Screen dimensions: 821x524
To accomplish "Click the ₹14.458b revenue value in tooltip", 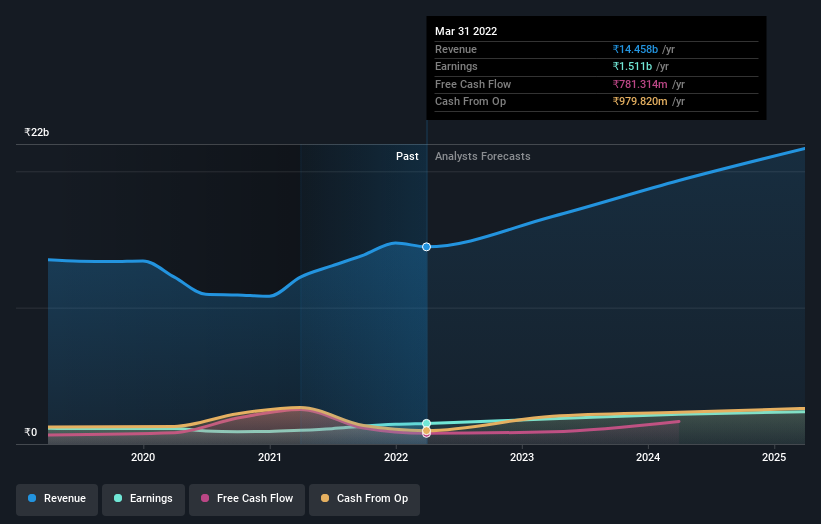I will [635, 49].
